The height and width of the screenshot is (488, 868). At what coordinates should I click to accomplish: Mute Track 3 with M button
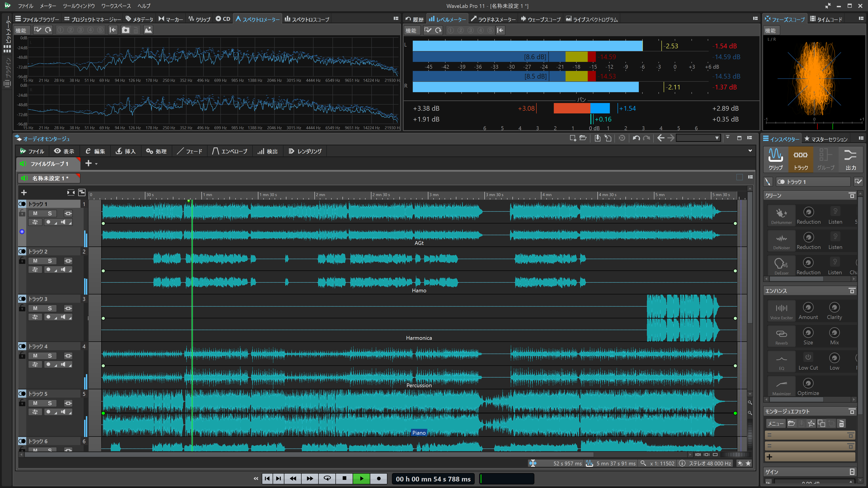pyautogui.click(x=35, y=308)
